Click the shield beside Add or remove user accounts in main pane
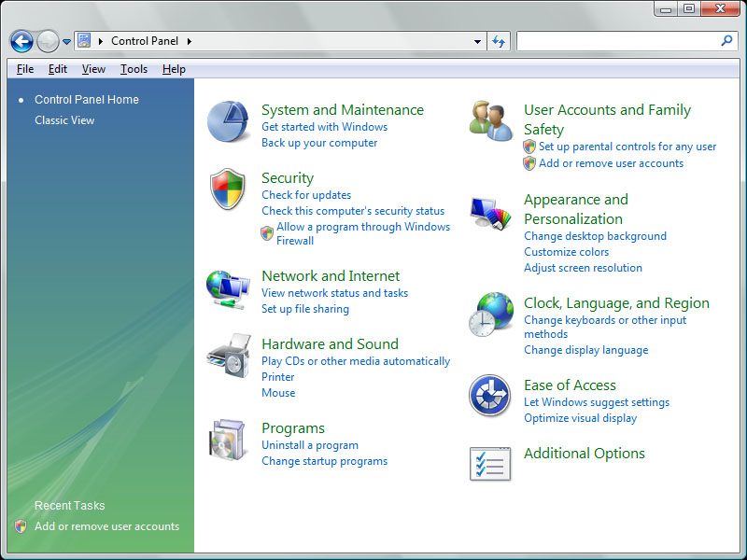Screen dimensions: 747x560 tap(529, 163)
